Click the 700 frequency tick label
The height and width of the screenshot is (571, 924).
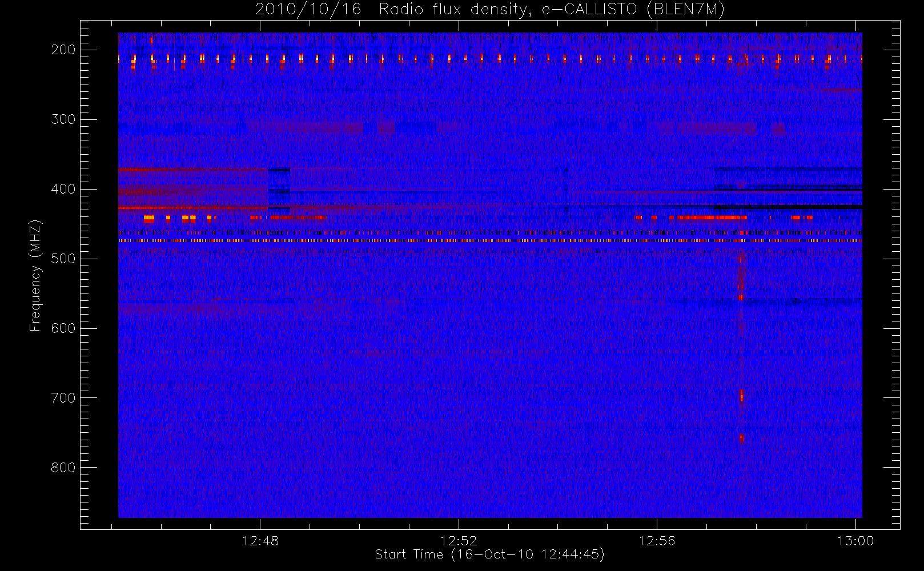click(63, 398)
